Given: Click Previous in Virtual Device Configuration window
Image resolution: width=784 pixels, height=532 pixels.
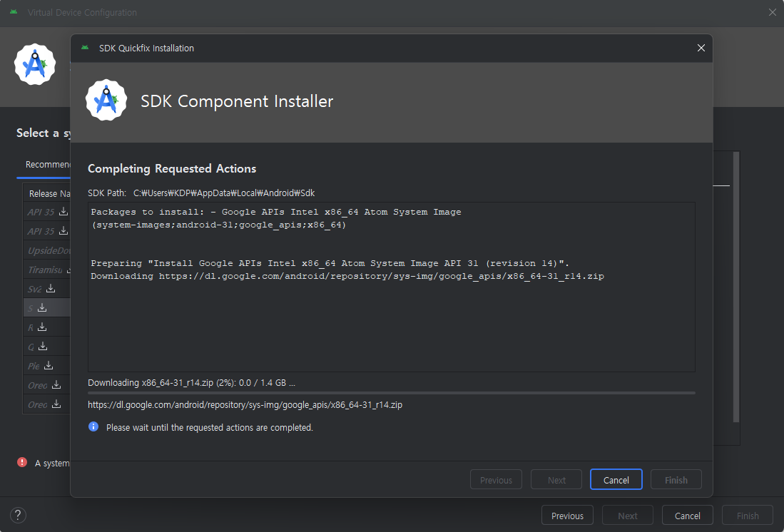Looking at the screenshot, I should [x=568, y=516].
